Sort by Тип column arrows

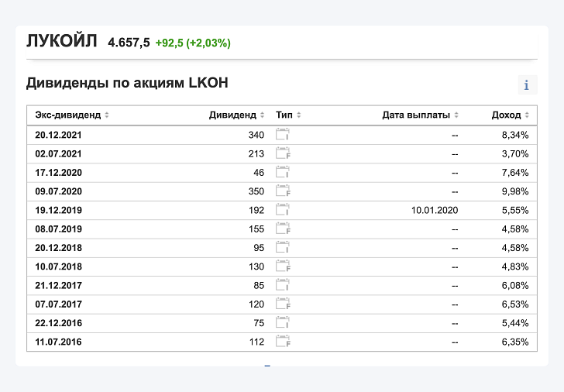299,115
